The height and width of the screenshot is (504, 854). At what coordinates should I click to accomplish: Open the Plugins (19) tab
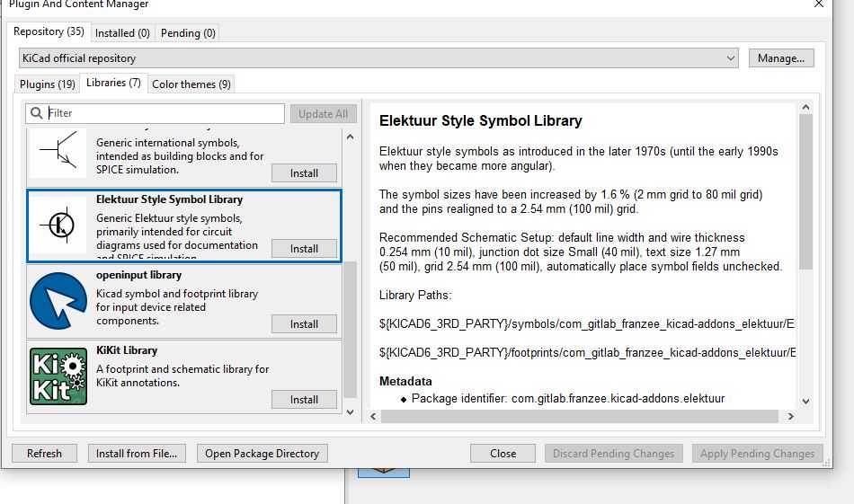tap(48, 84)
